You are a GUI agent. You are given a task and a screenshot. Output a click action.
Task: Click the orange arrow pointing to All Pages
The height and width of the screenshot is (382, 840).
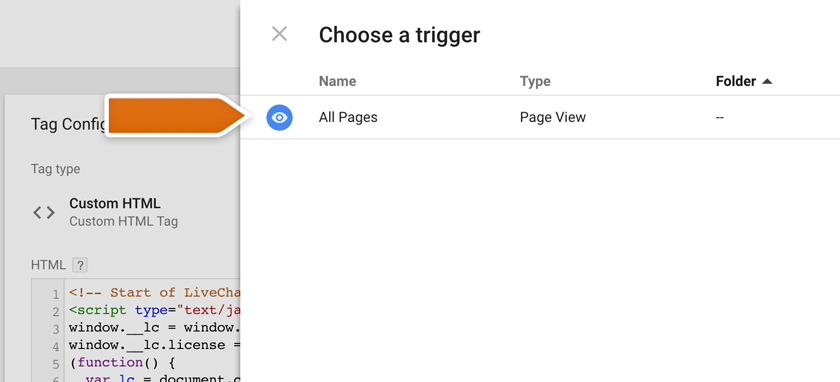[177, 115]
